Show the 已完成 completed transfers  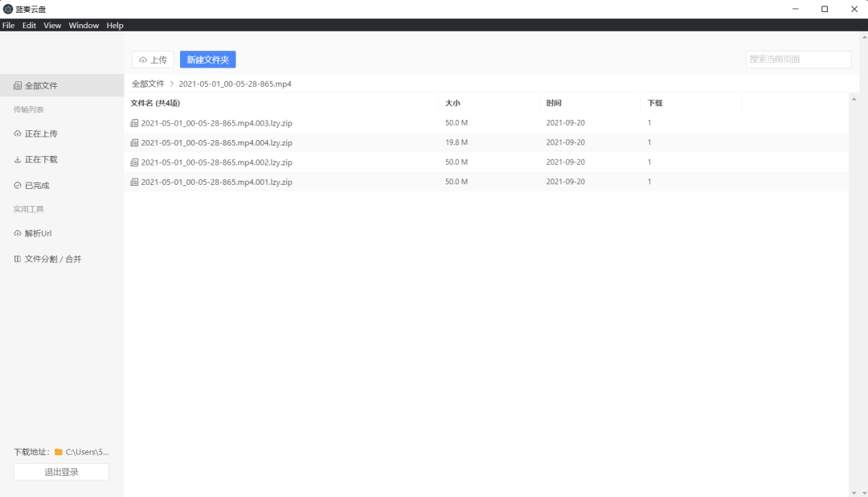36,185
